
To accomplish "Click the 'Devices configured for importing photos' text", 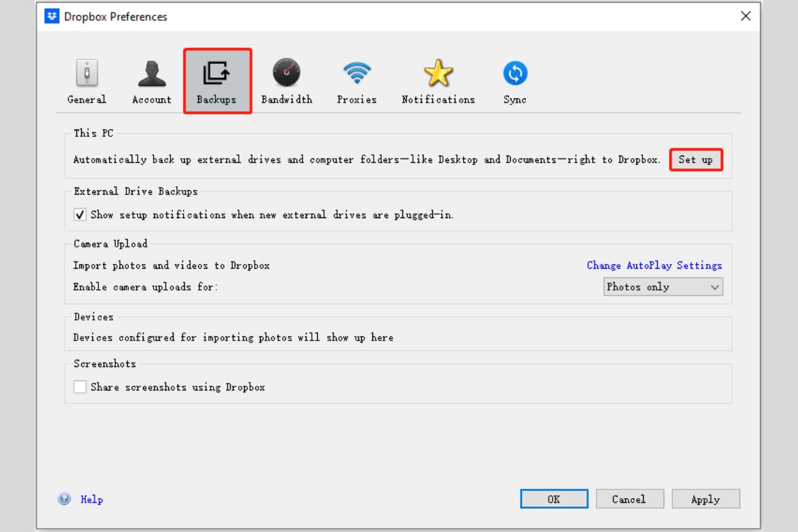I will [x=233, y=338].
